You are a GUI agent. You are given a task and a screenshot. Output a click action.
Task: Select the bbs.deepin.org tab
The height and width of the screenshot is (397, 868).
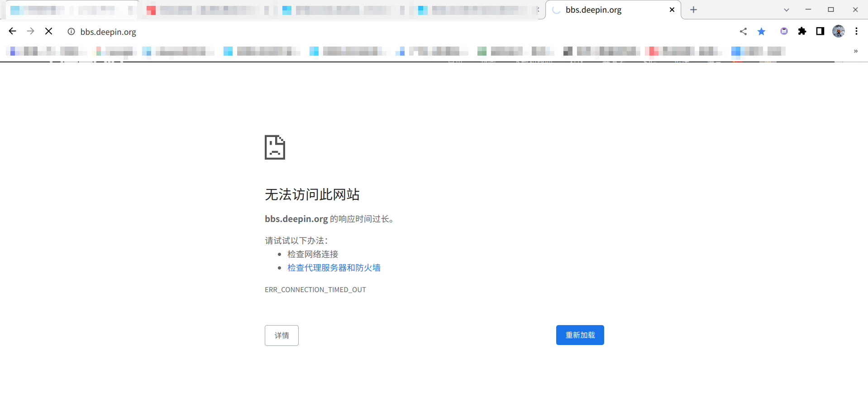pos(613,10)
